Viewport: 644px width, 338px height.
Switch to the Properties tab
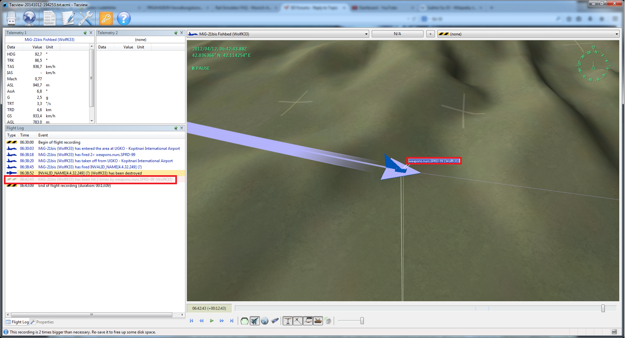tap(42, 322)
